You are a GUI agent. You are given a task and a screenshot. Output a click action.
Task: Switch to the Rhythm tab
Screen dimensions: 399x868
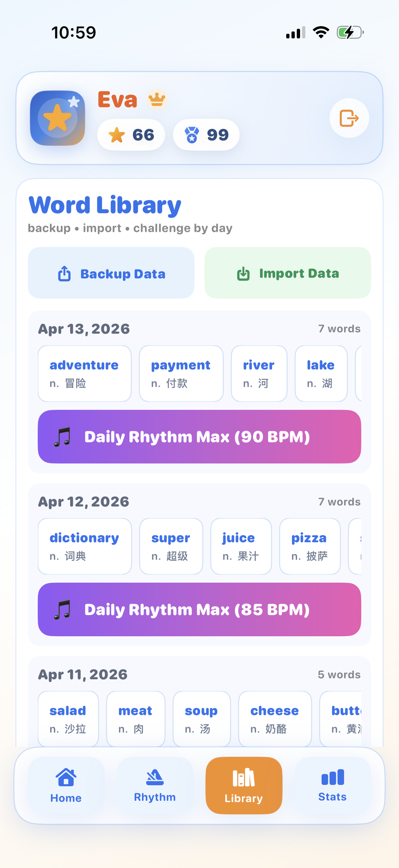coord(155,785)
